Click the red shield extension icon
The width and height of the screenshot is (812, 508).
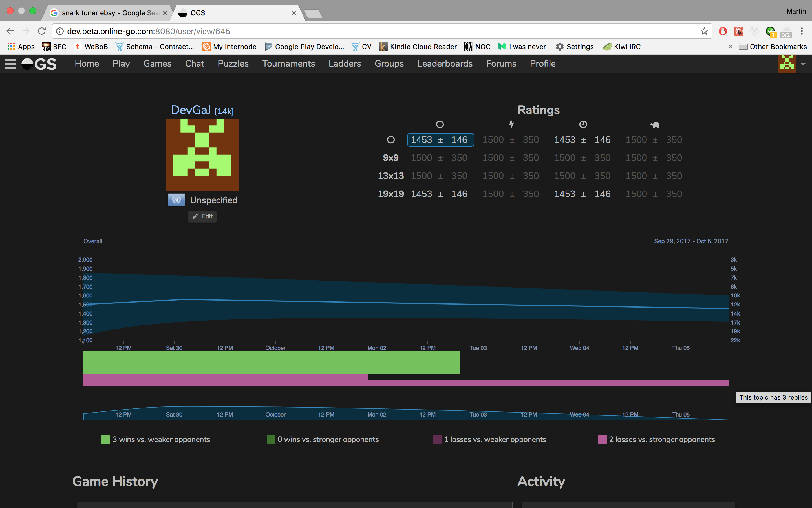pos(723,31)
